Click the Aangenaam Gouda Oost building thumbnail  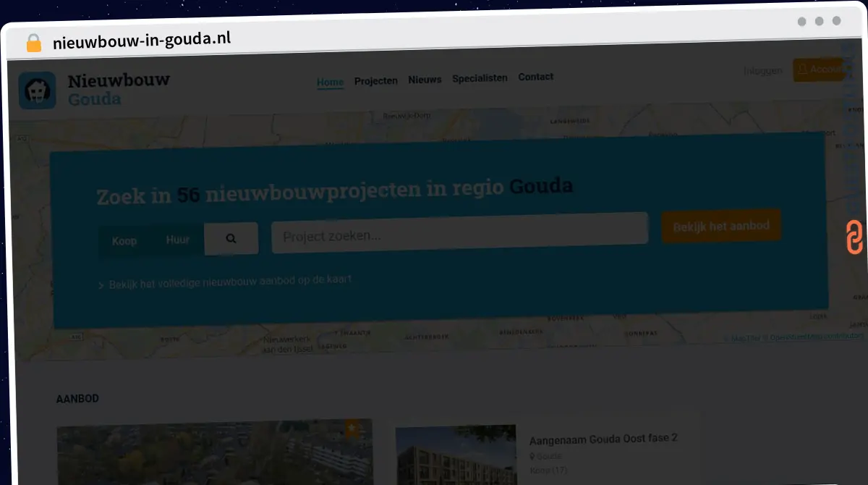[x=456, y=455]
